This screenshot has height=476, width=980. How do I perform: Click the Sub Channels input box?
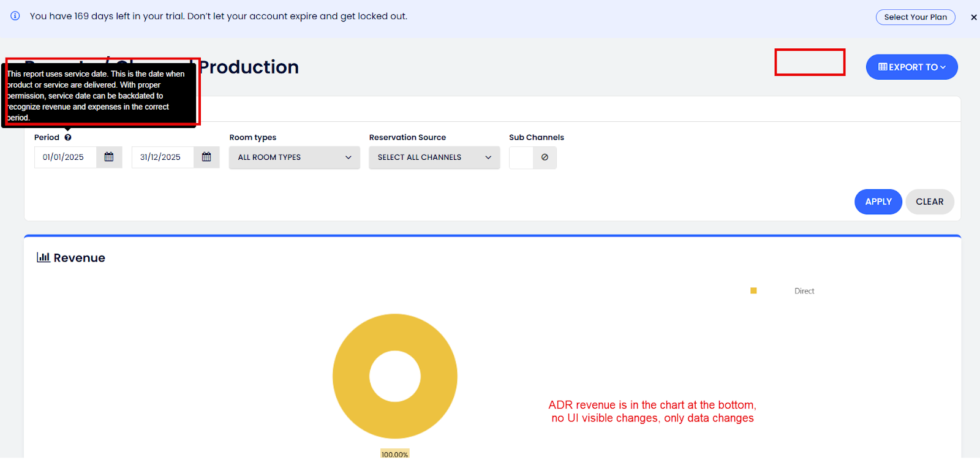(x=521, y=157)
